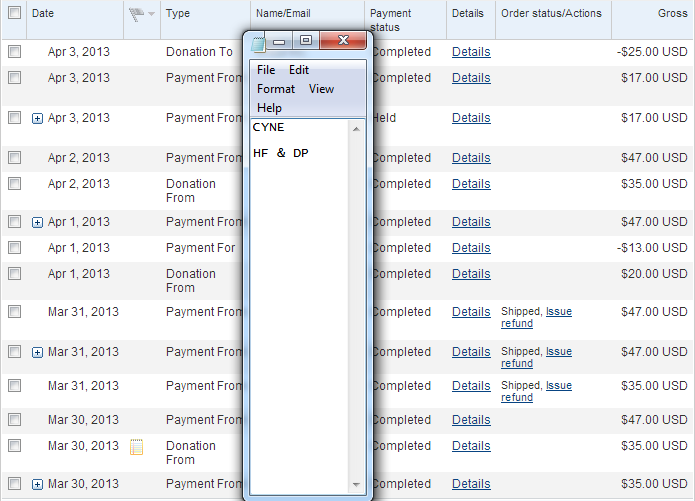695x501 pixels.
Task: Click the Notepad icon in the title bar
Action: 257,42
